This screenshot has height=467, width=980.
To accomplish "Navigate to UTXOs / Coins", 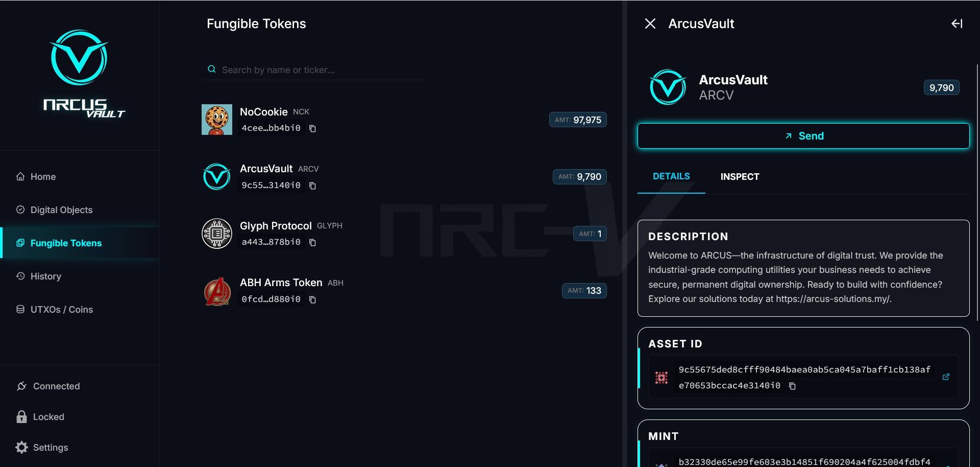I will tap(61, 310).
